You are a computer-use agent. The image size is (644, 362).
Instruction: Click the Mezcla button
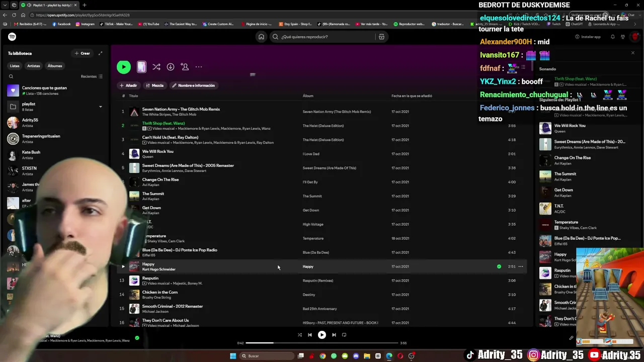coord(154,85)
